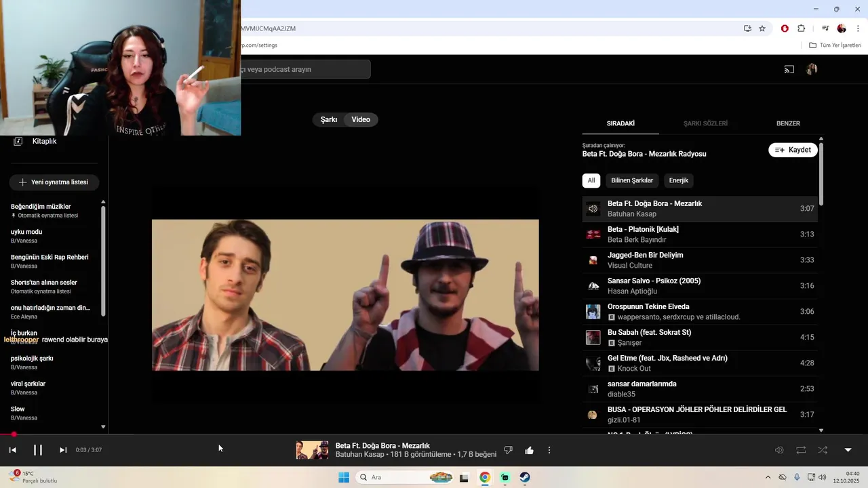Play Beta - Platonik [Kulak] from queue

point(700,235)
